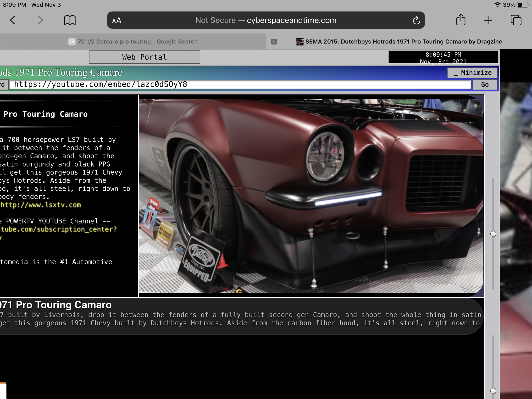Image resolution: width=532 pixels, height=399 pixels.
Task: Tap the cyberspaceandtime.com address bar
Action: [266, 20]
